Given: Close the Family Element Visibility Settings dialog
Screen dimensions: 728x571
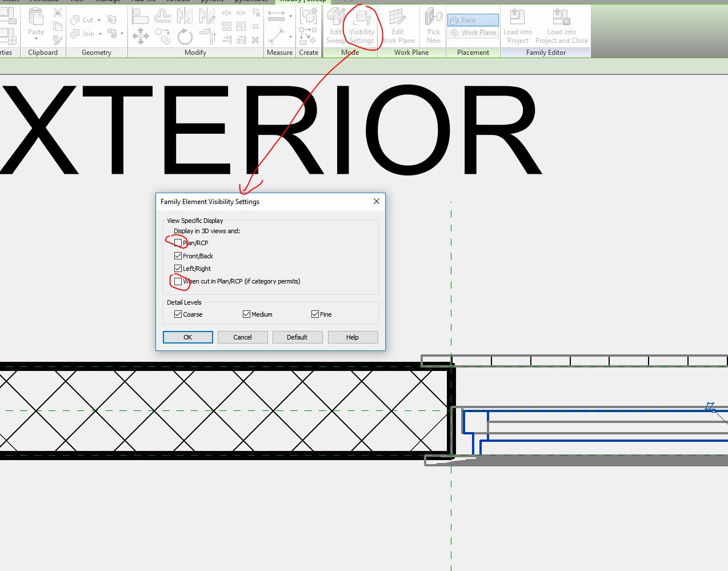Looking at the screenshot, I should click(x=376, y=201).
